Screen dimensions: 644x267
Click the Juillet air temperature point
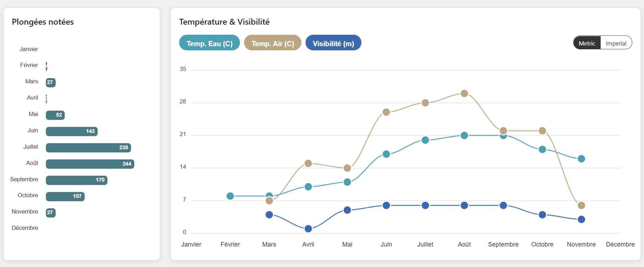[425, 103]
